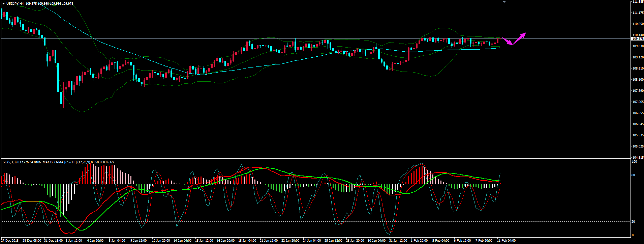Click the OHLC value 109.990 in chart header

[43, 4]
